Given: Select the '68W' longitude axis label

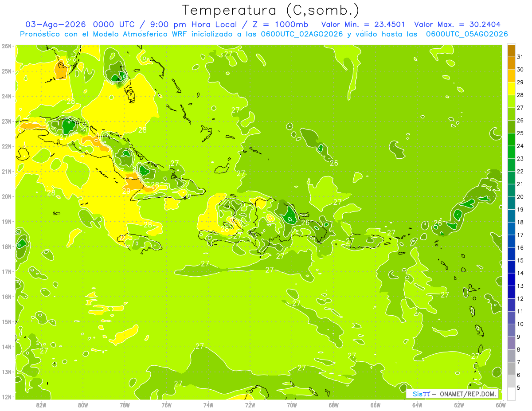Looking at the screenshot, I should pos(333,405).
